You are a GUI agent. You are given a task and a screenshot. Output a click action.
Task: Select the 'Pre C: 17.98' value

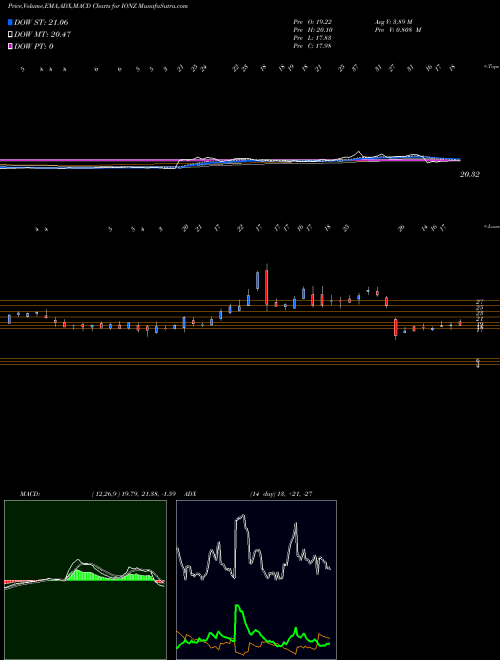pos(313,46)
